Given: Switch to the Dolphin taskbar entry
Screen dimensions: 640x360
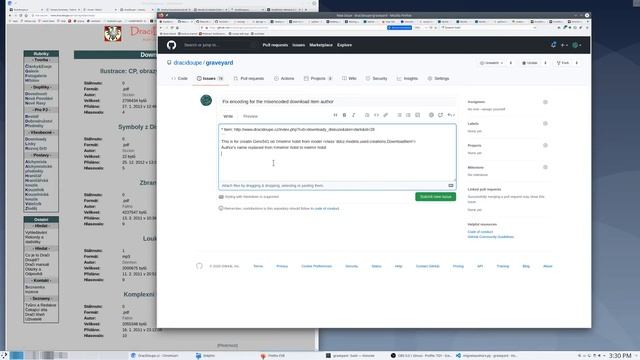Looking at the screenshot, I should pyautogui.click(x=205, y=356).
